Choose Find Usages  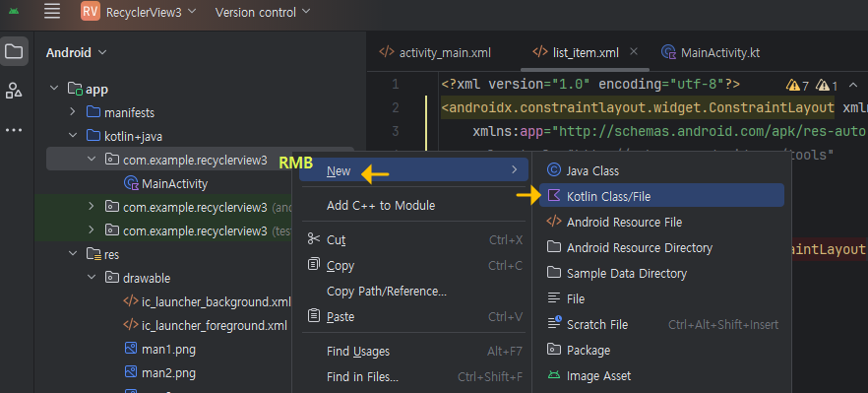[413, 352]
